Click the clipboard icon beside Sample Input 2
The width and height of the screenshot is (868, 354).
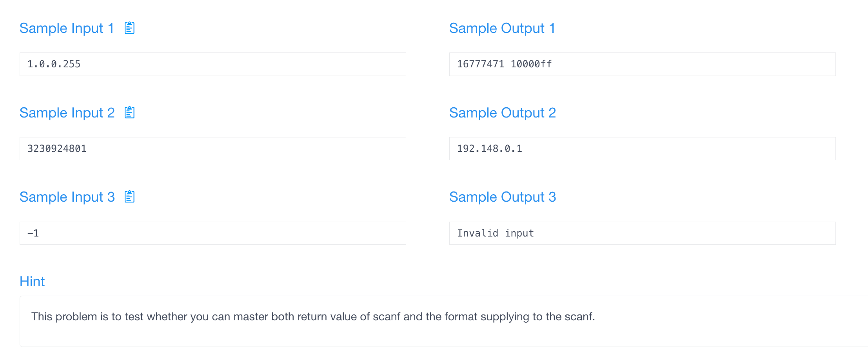129,112
